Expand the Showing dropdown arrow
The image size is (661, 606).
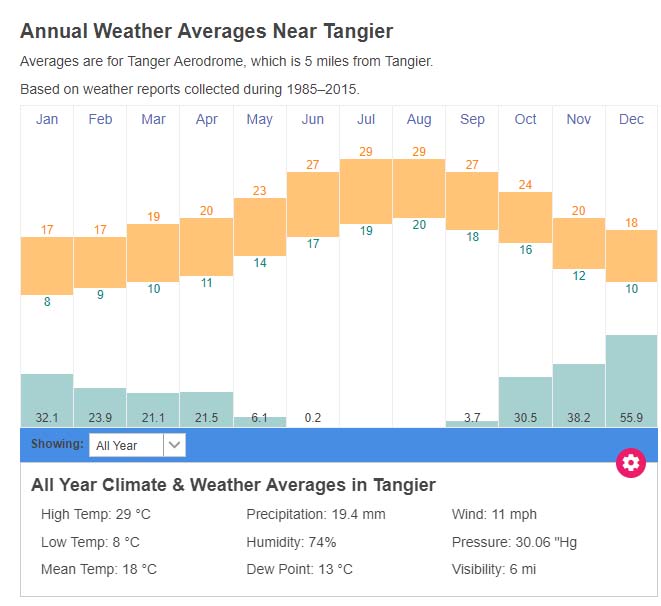pos(174,445)
